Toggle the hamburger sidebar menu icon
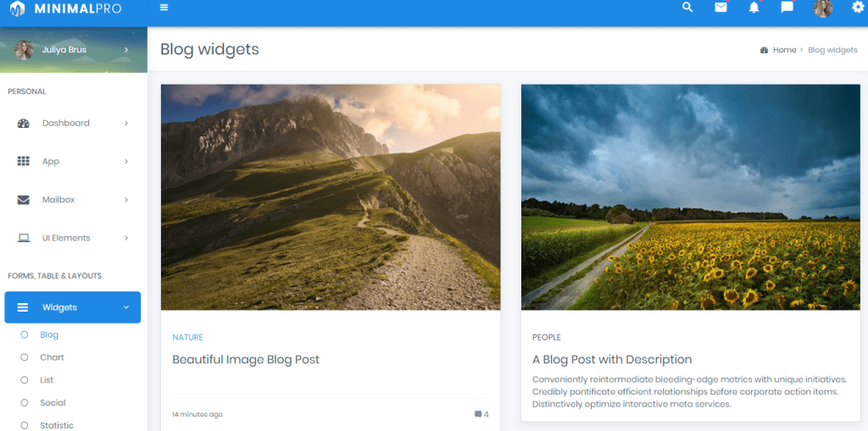The image size is (868, 431). (164, 8)
